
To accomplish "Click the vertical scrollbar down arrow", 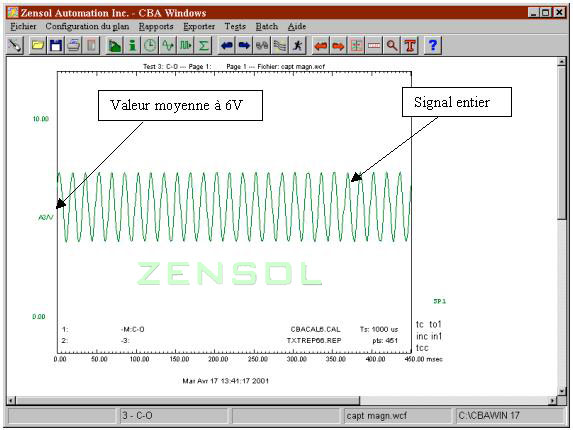I will (562, 391).
